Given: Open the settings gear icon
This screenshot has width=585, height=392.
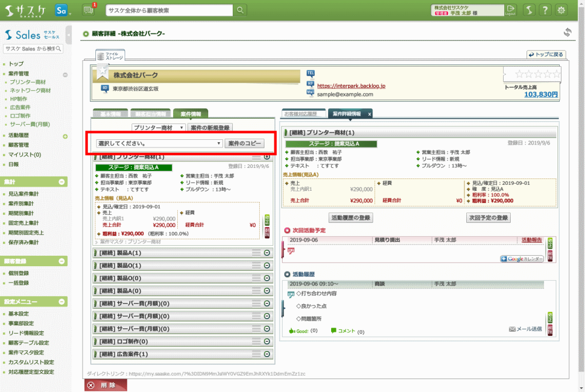Looking at the screenshot, I should click(x=562, y=10).
